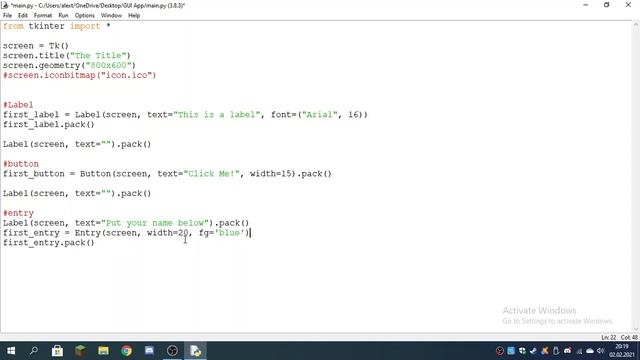Open Discord from taskbar
Image resolution: width=640 pixels, height=360 pixels.
(x=149, y=351)
